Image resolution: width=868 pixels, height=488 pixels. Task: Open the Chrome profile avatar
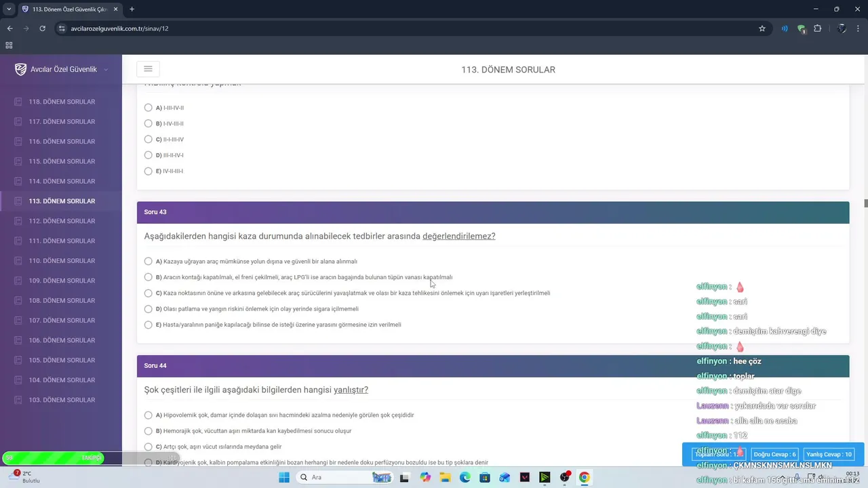point(842,28)
